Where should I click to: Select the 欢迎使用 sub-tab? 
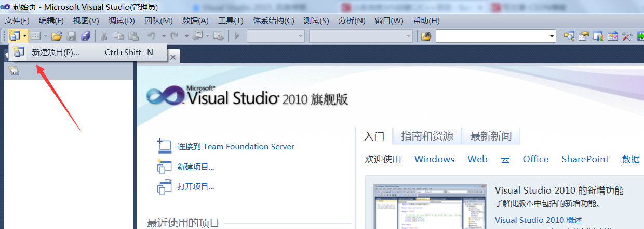(x=383, y=159)
